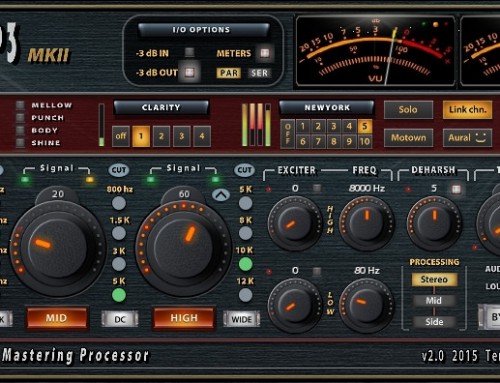Select 12K high band frequency
Screen dimensions: 500x383
coord(245,295)
